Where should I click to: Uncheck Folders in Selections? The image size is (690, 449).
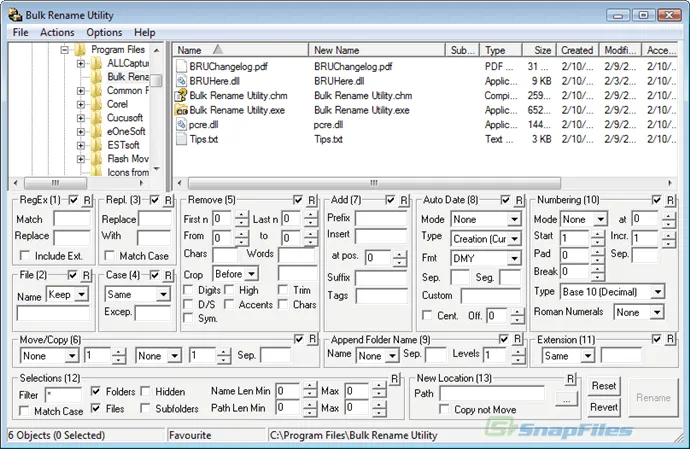tap(95, 391)
